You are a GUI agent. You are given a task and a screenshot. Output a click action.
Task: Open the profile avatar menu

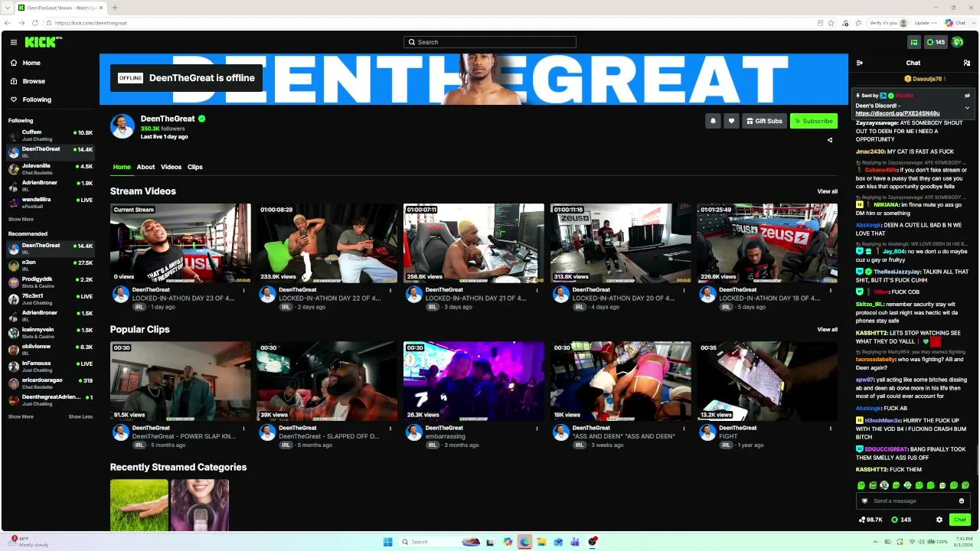(957, 42)
